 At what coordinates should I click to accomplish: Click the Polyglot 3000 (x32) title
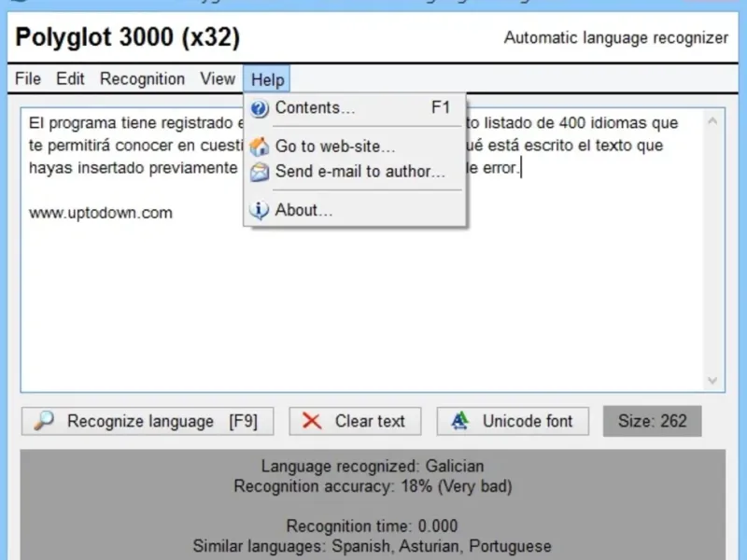128,37
